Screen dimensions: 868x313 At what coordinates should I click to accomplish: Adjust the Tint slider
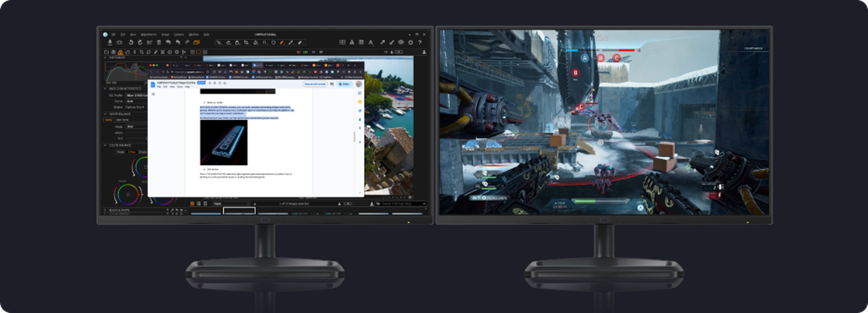click(137, 138)
